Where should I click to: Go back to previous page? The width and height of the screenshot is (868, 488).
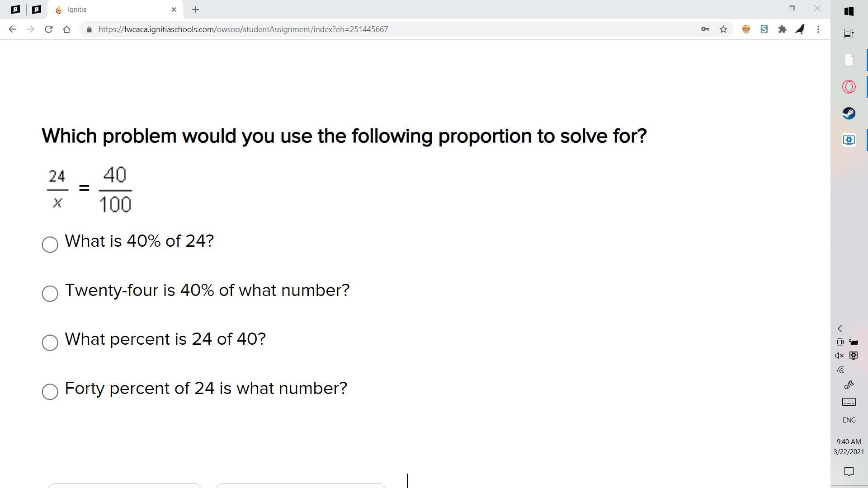click(x=12, y=29)
